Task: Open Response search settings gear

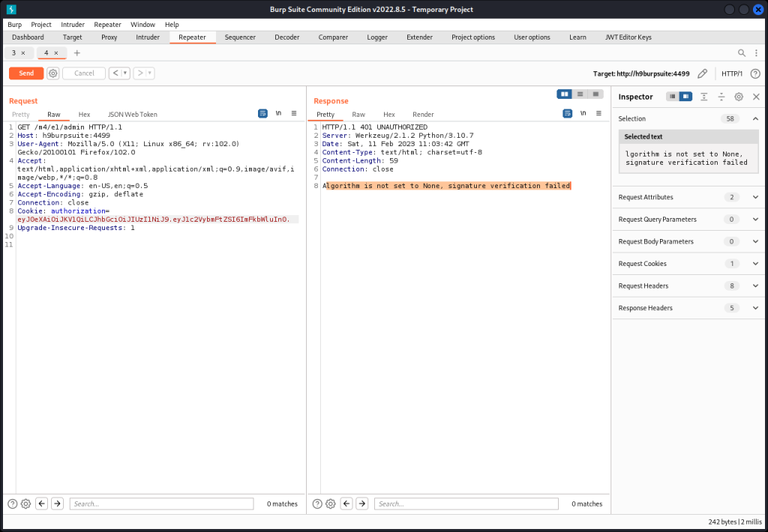Action: pos(331,504)
